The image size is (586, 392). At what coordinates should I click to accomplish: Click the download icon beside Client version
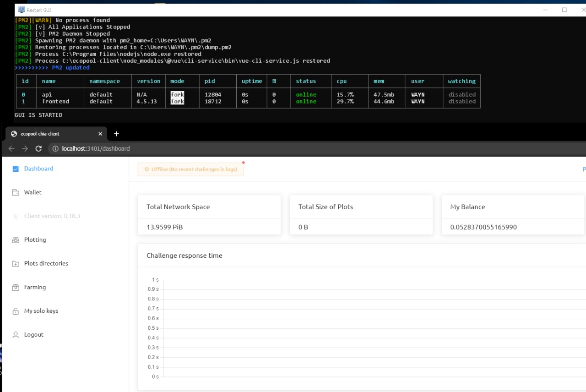tap(16, 216)
